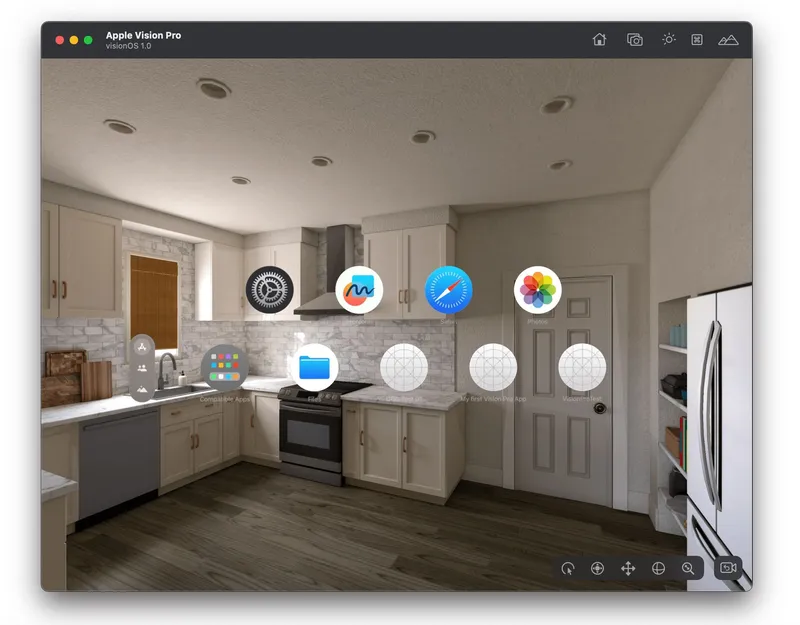The image size is (800, 625).
Task: Open Safari browser
Action: pyautogui.click(x=449, y=290)
